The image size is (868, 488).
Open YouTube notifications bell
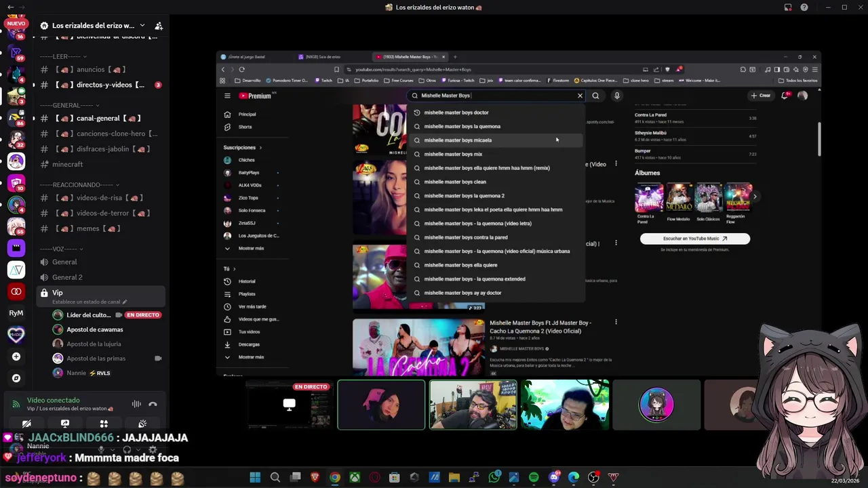click(785, 96)
